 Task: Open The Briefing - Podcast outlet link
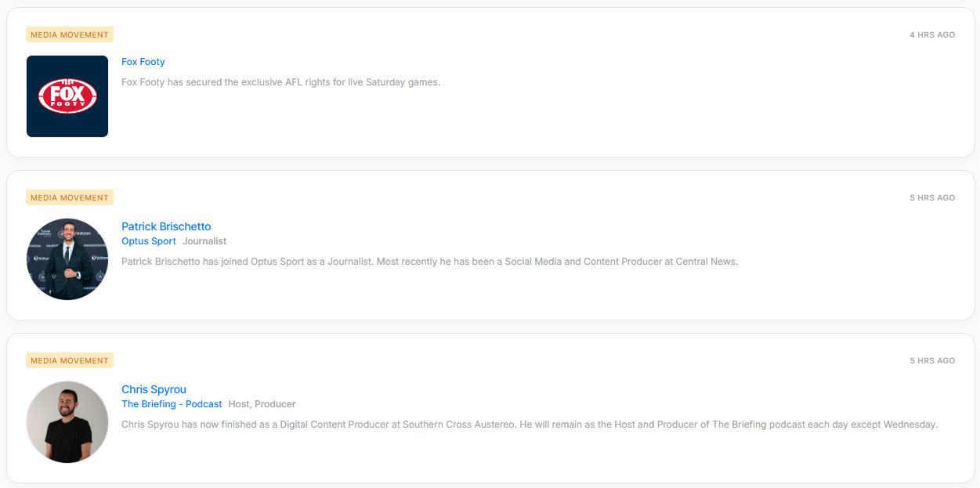point(172,404)
